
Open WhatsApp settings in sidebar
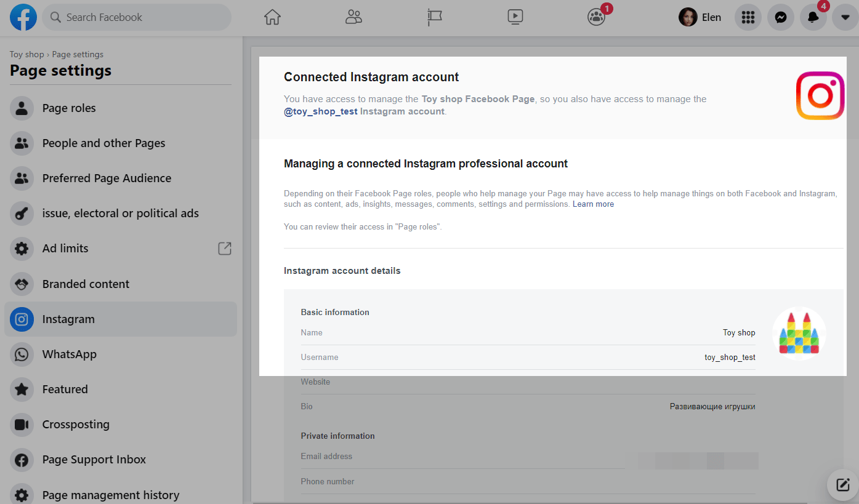tap(69, 354)
